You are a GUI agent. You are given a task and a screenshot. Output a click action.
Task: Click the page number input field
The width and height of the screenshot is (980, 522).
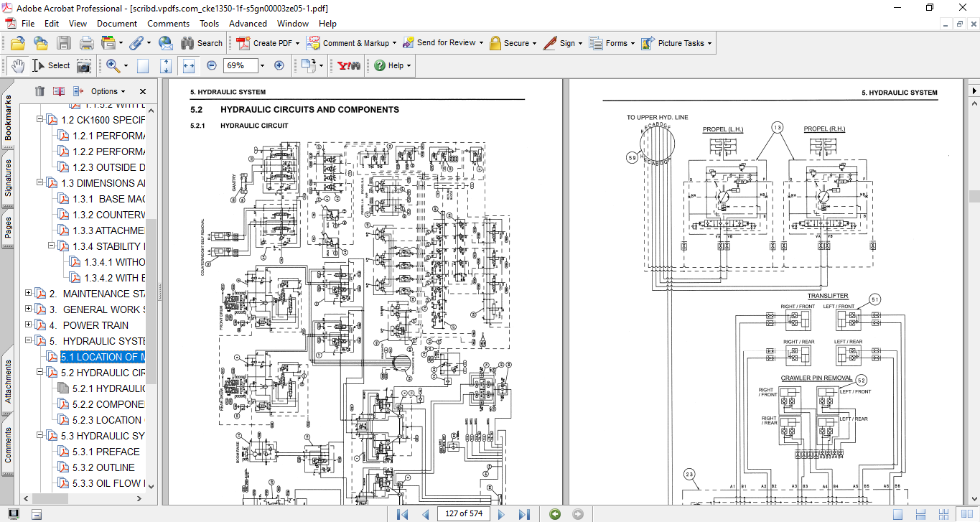pyautogui.click(x=462, y=514)
